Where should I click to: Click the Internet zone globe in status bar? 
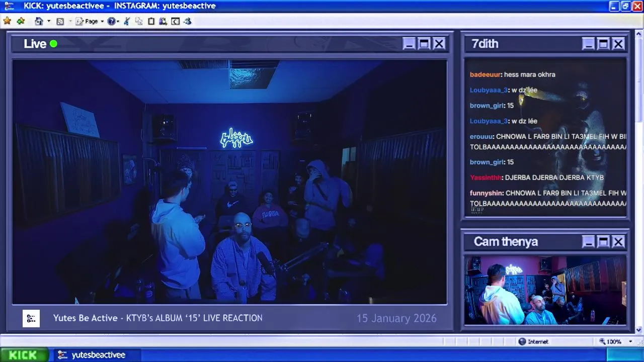(522, 341)
